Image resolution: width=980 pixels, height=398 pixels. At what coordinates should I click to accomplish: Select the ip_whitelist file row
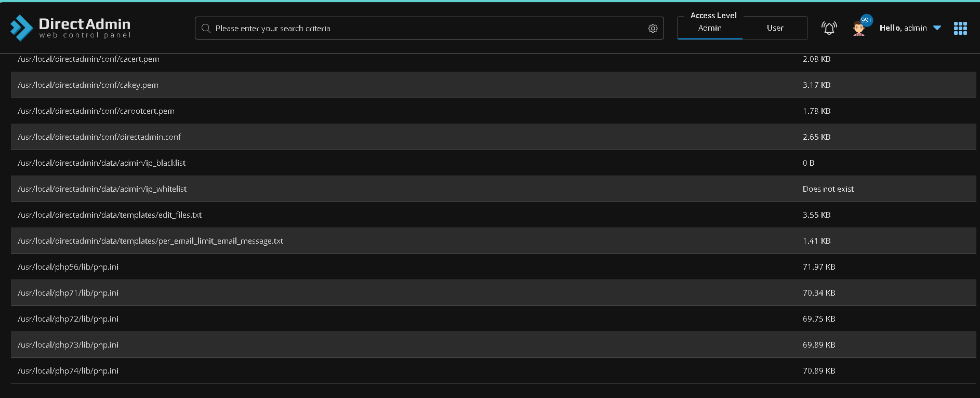coord(102,189)
